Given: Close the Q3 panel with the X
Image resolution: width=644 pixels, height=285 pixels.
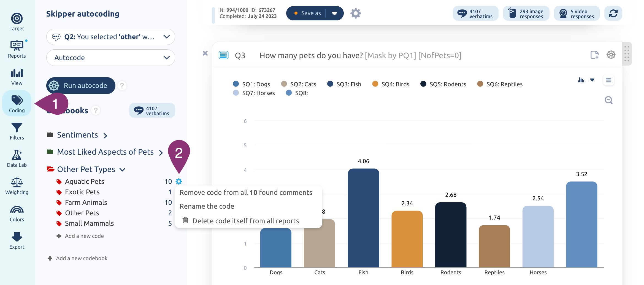Looking at the screenshot, I should click(x=205, y=53).
